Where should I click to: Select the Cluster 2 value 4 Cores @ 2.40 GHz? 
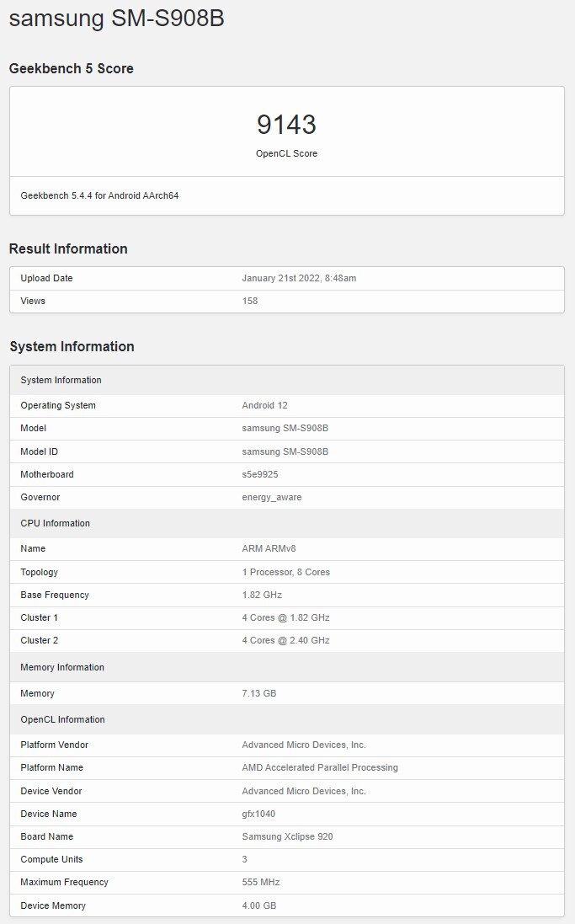pyautogui.click(x=285, y=640)
